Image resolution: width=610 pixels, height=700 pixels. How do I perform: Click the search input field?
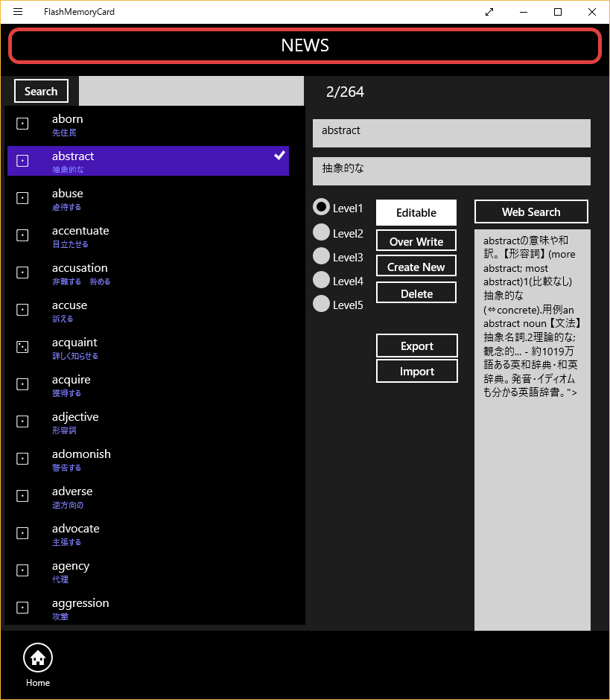point(190,91)
